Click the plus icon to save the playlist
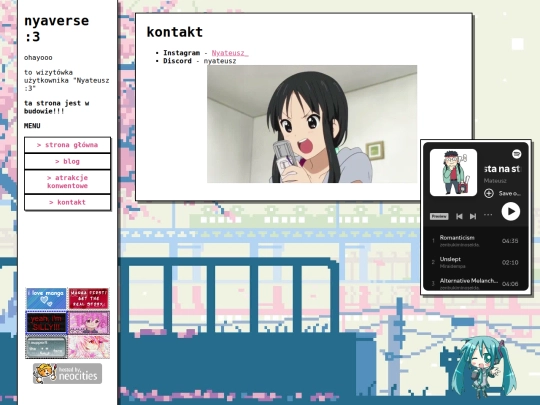Viewport: 540px width, 405px height. click(x=489, y=193)
